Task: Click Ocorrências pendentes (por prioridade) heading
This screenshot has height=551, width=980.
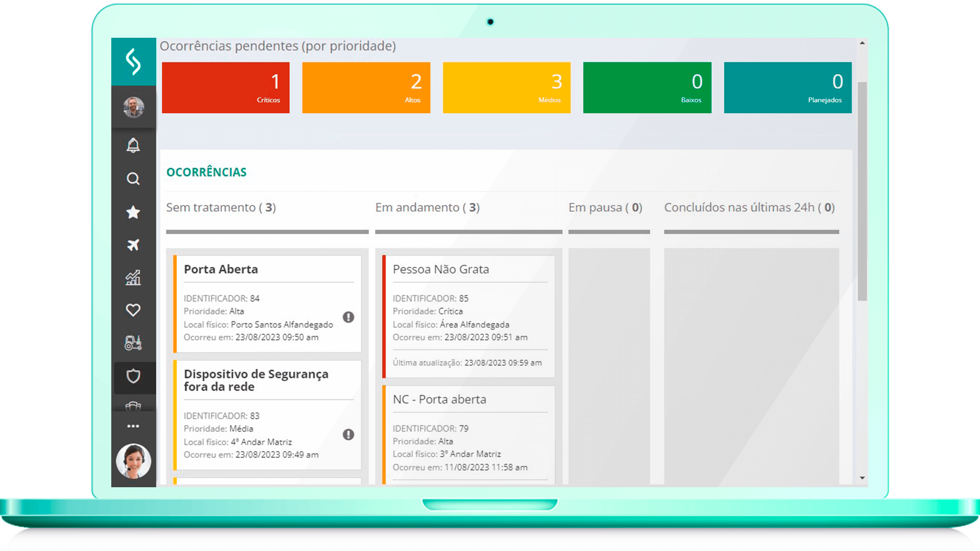Action: click(278, 46)
